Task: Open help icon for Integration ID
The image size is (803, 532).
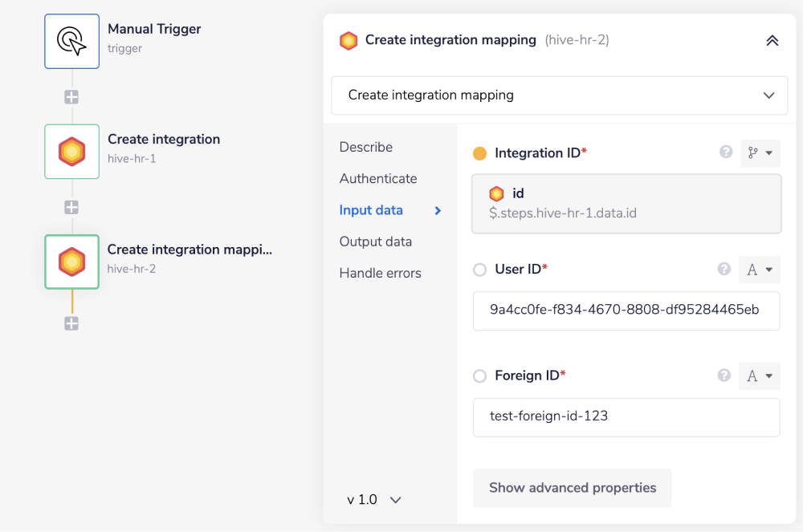Action: coord(725,152)
